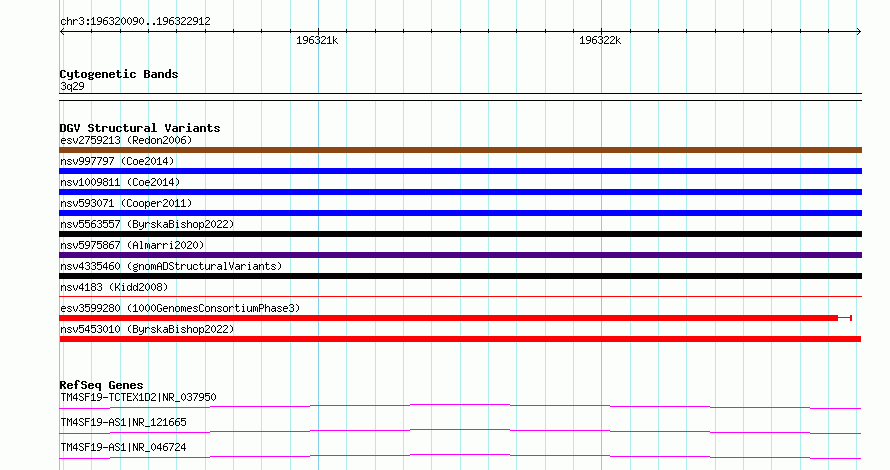Click the RefSeq Genes track title

pos(101,385)
